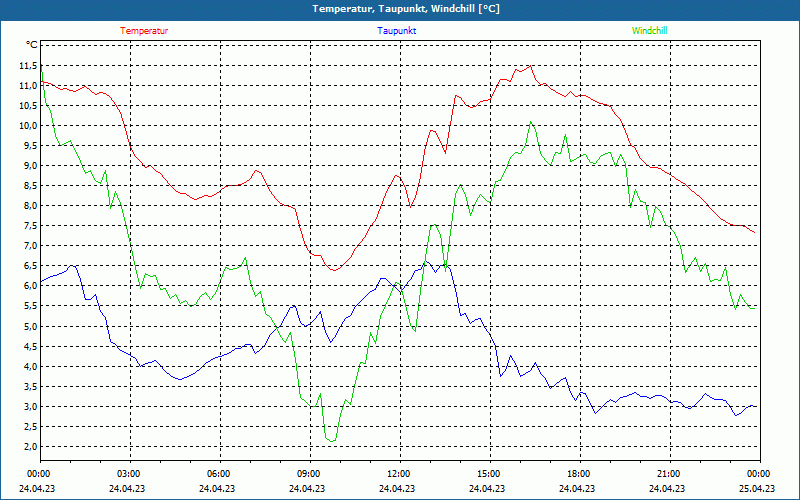Click the 9,5 y-axis value

coord(31,145)
